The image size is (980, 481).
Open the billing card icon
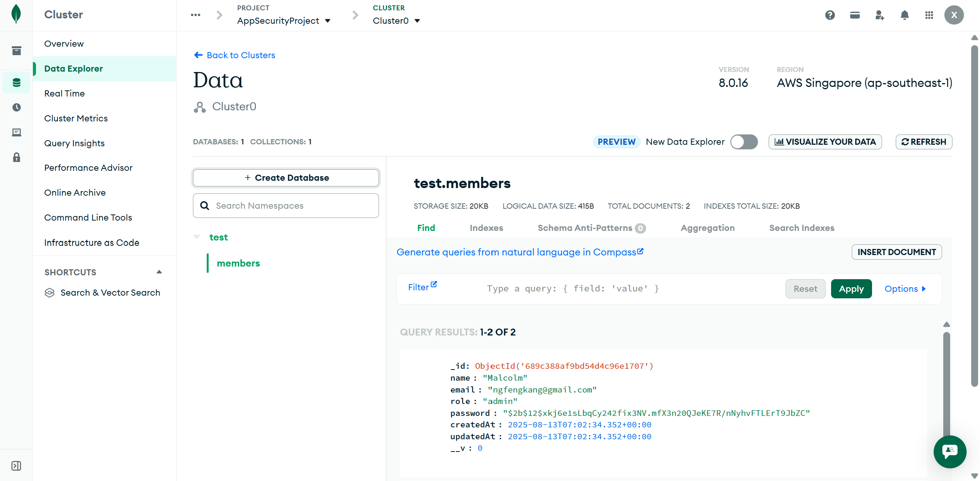(855, 15)
